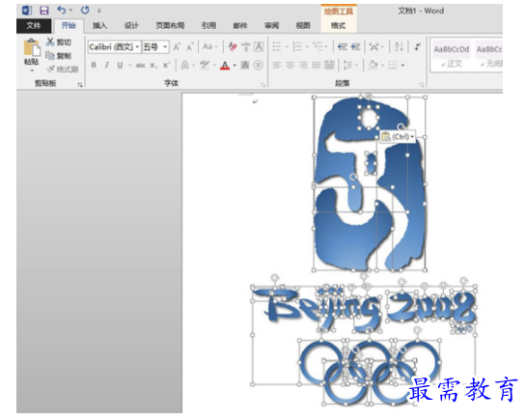This screenshot has height=420, width=526.
Task: Click the enclosed character icon
Action: [258, 65]
